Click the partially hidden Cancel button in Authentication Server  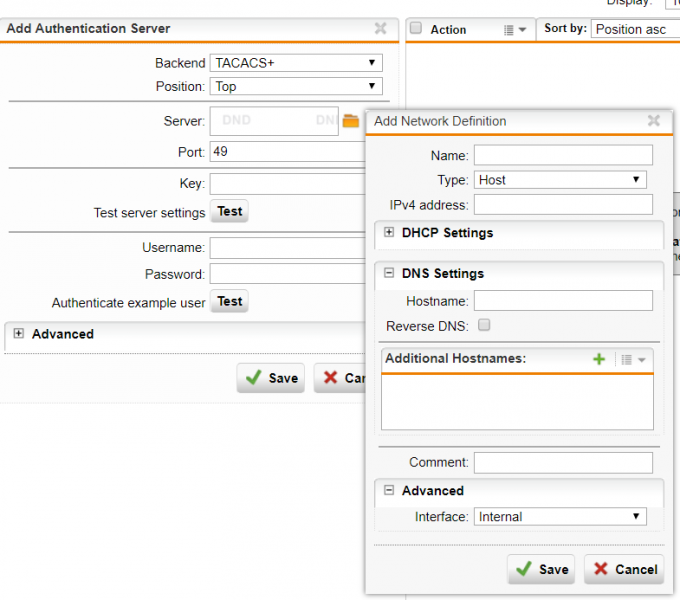point(340,378)
